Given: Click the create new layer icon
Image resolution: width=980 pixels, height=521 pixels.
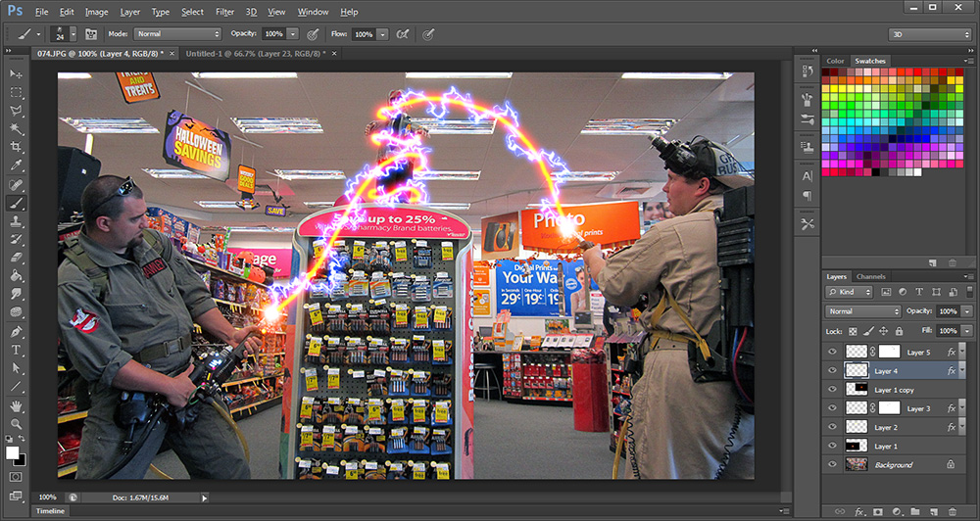Looking at the screenshot, I should (933, 511).
